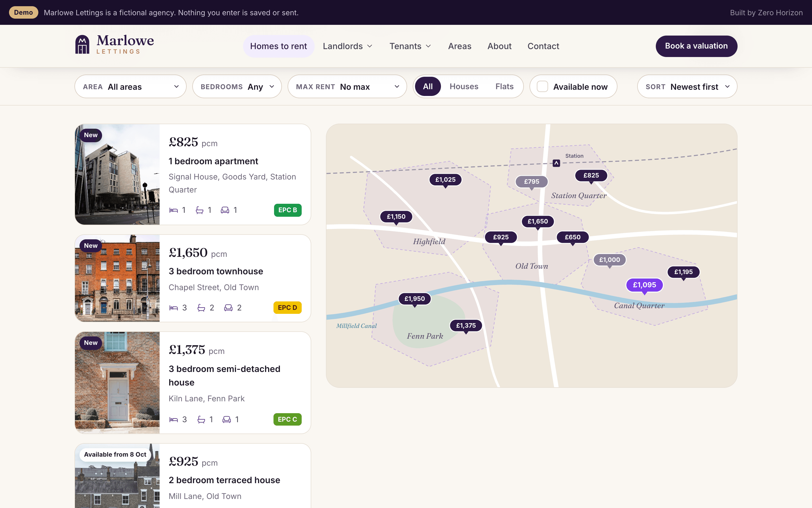
Task: Filter listings to Houses only
Action: point(464,87)
